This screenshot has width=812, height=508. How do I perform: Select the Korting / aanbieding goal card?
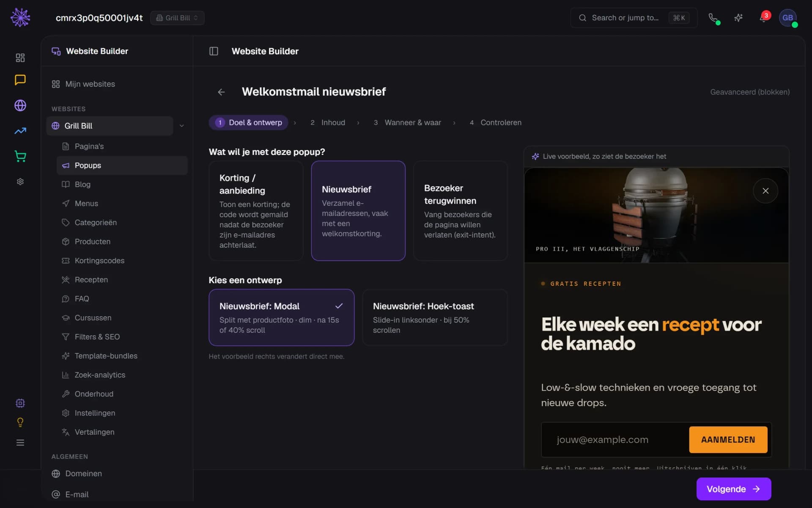[256, 211]
